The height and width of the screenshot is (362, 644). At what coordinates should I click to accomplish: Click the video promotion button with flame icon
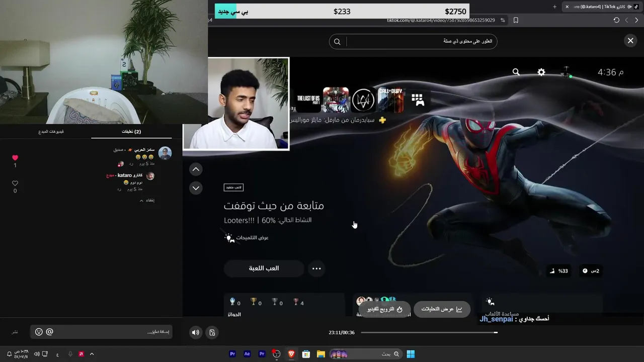(x=385, y=309)
